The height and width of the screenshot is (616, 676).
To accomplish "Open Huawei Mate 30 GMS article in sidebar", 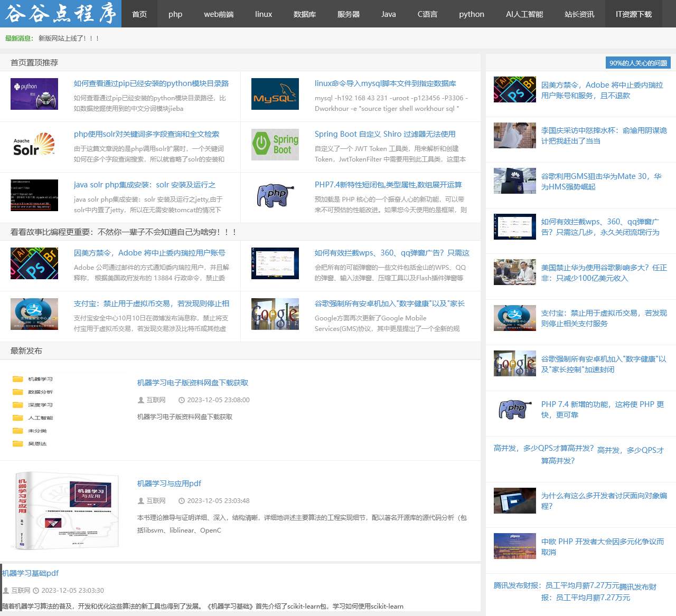I will tap(601, 182).
